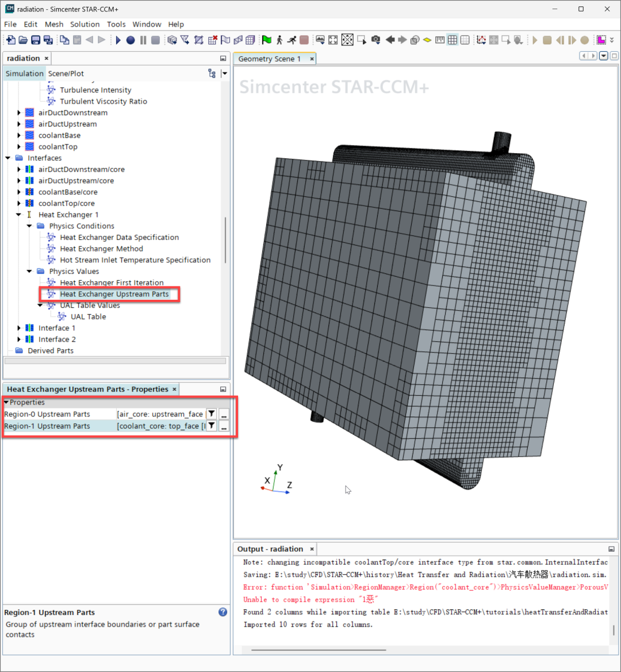
Task: Expand the airDuctDownstream region node
Action: pos(19,113)
